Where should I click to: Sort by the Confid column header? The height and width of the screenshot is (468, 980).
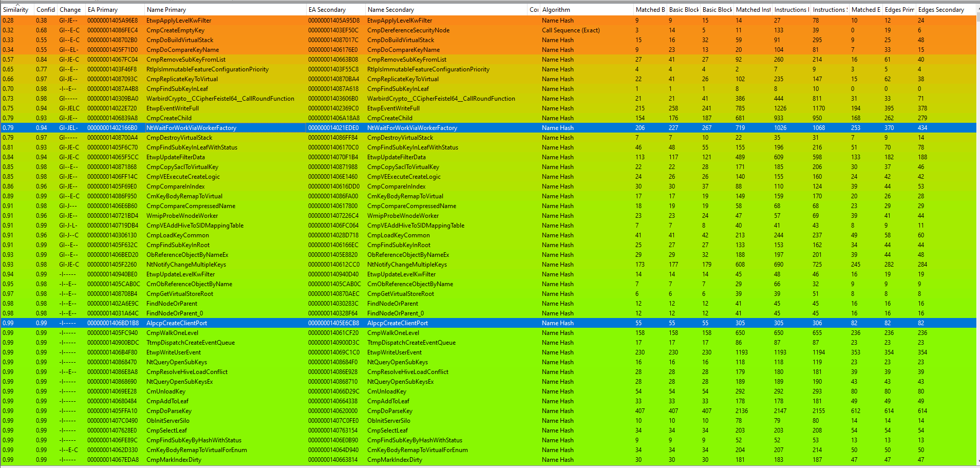pos(45,10)
